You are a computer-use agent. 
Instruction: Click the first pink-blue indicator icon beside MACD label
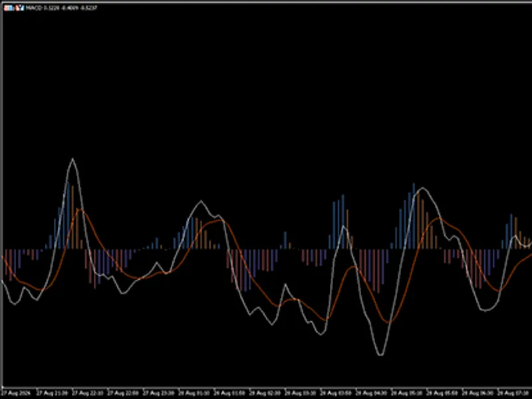pos(9,8)
